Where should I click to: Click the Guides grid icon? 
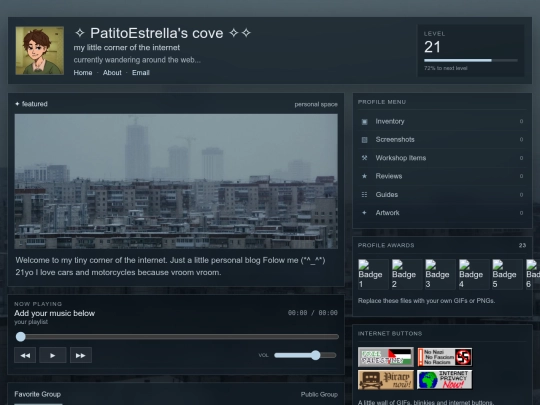click(x=364, y=195)
